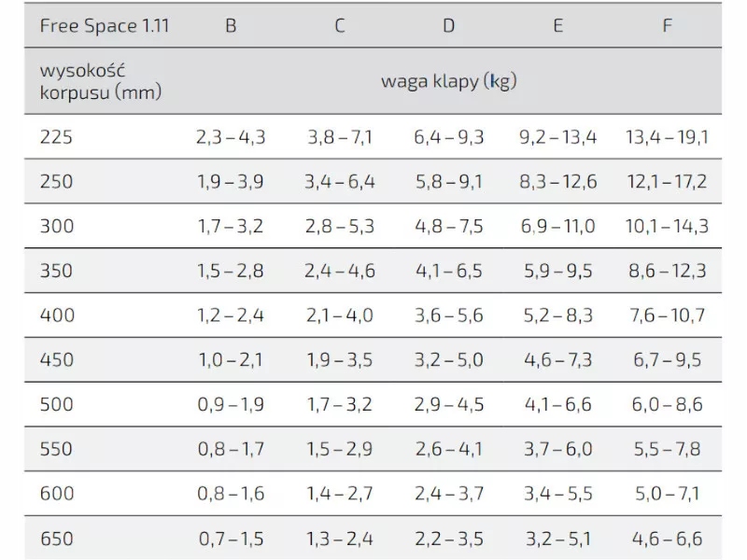The image size is (747, 560).
Task: Click the cell with value 2,1 – 4,0
Action: [x=340, y=316]
